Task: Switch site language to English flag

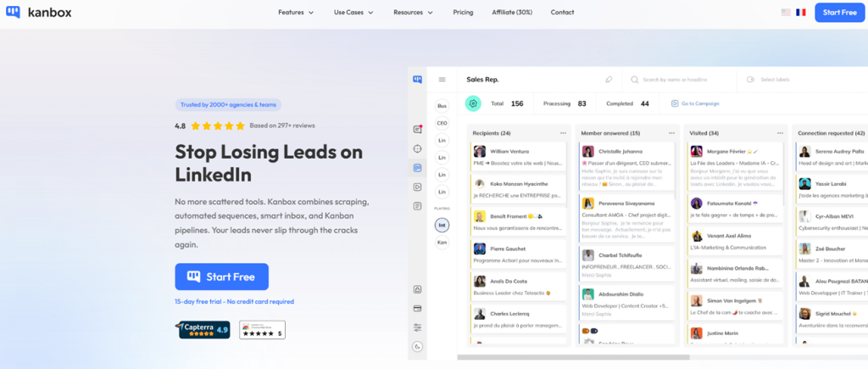Action: point(786,12)
